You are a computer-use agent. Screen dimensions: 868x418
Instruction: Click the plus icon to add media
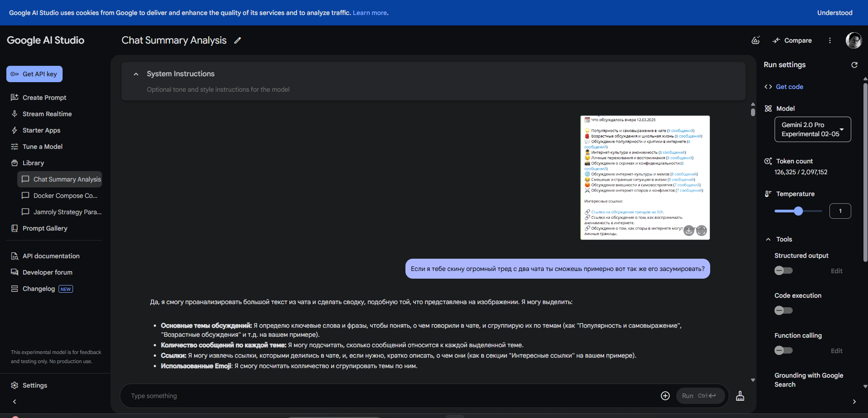(665, 396)
